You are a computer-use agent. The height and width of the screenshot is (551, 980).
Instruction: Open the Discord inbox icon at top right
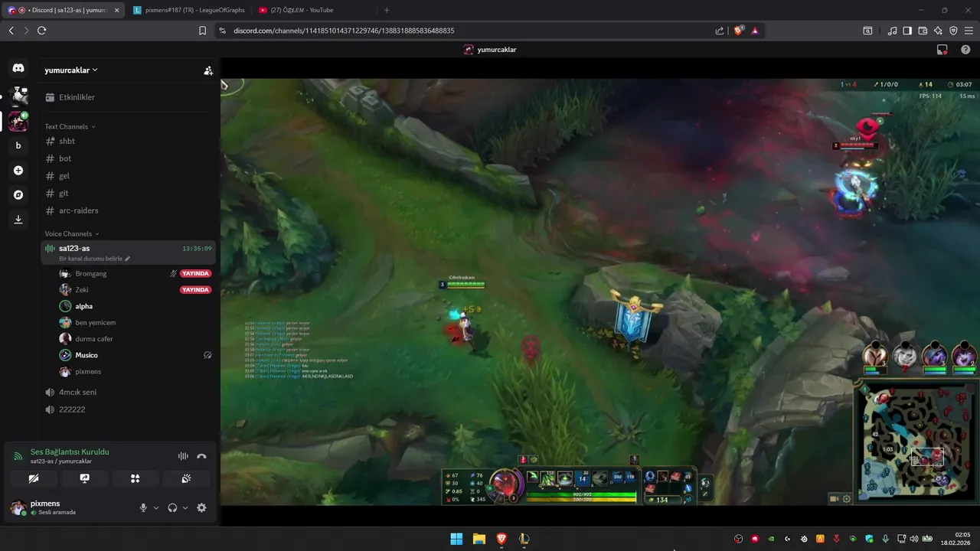pos(942,50)
